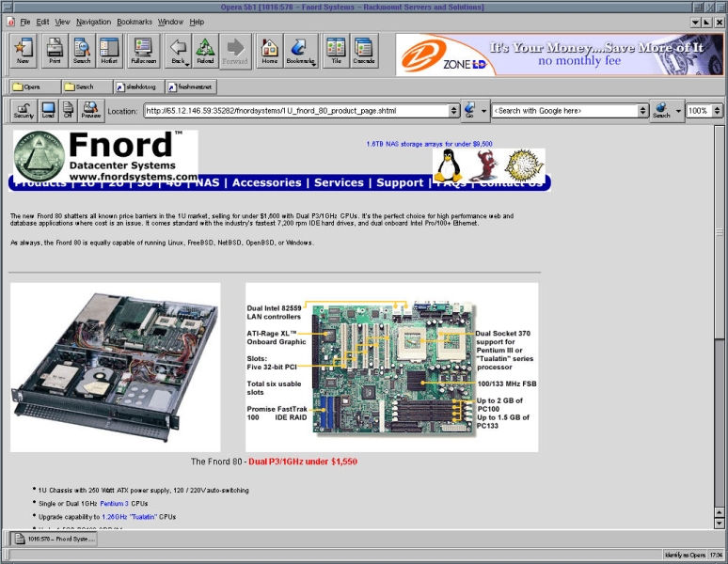Viewport: 728px width, 564px height.
Task: Toggle image loading with Load button
Action: tap(48, 111)
